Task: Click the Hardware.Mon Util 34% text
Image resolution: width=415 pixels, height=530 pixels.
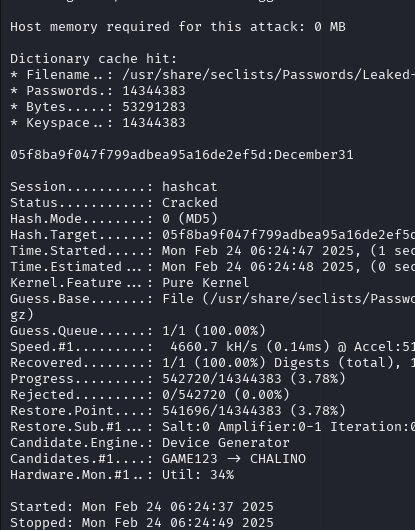Action: 198,475
